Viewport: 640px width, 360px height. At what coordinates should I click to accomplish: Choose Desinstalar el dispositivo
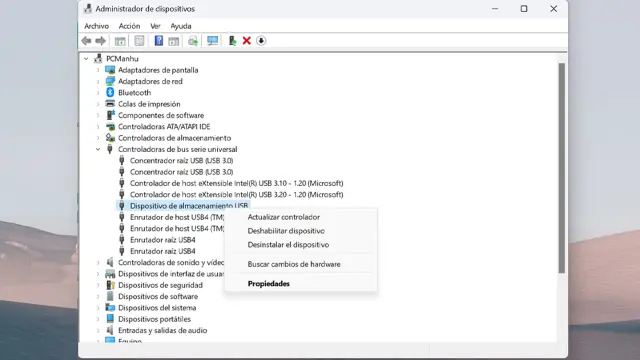[x=301, y=245]
